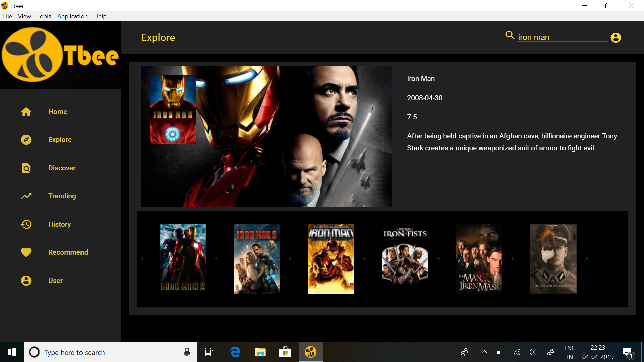Click the 'iron man' search field
Image resolution: width=644 pixels, height=362 pixels.
coord(562,37)
